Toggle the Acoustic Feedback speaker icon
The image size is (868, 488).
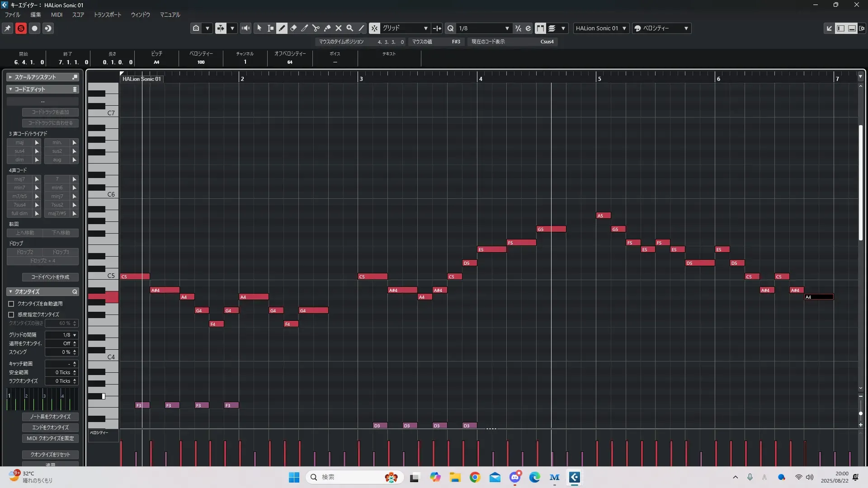(x=245, y=28)
